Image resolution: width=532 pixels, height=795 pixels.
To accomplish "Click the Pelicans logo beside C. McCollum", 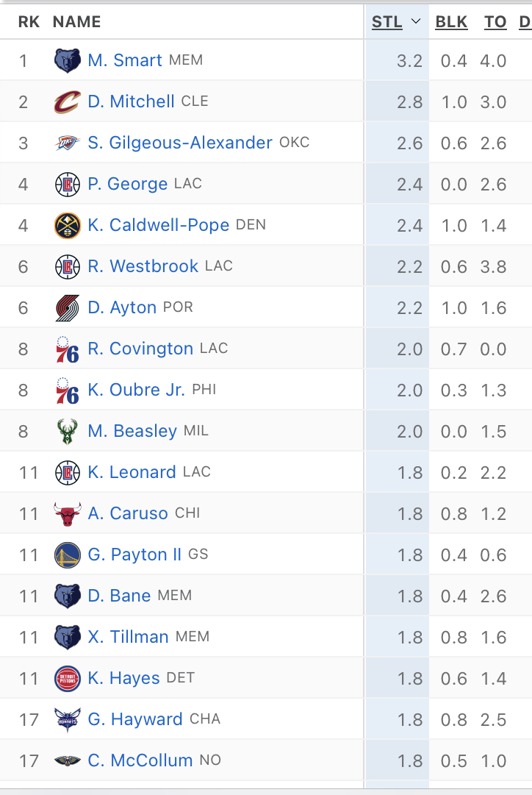I will point(68,761).
